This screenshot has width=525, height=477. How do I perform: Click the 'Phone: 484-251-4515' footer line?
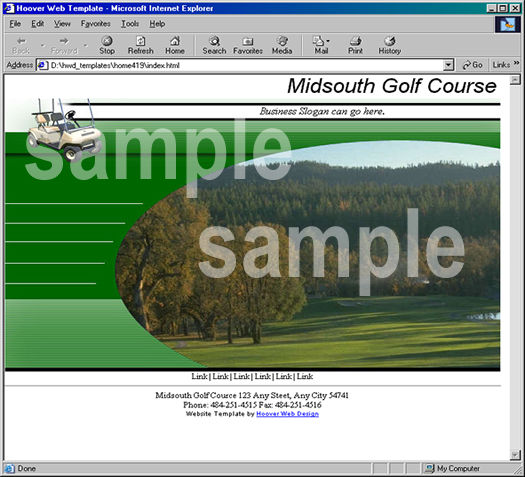pyautogui.click(x=220, y=405)
